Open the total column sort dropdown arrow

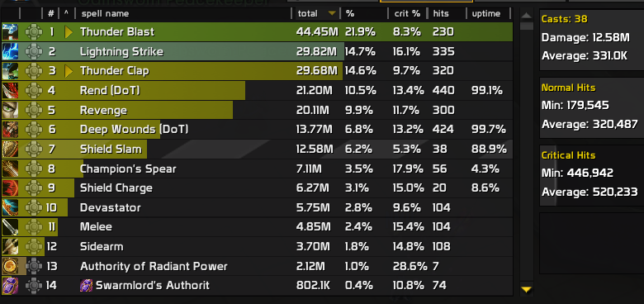pyautogui.click(x=332, y=13)
